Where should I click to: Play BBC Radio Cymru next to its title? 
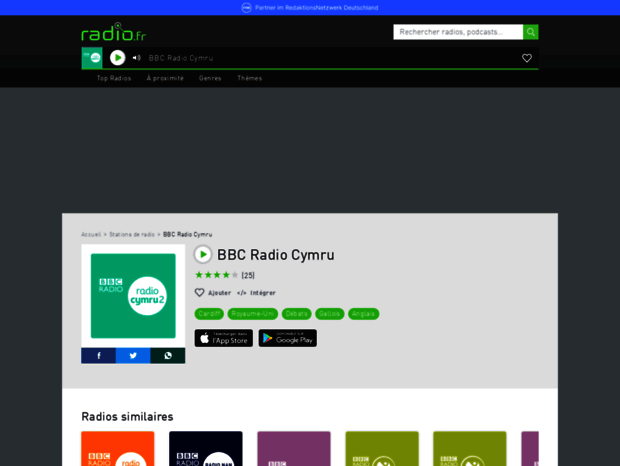(203, 255)
